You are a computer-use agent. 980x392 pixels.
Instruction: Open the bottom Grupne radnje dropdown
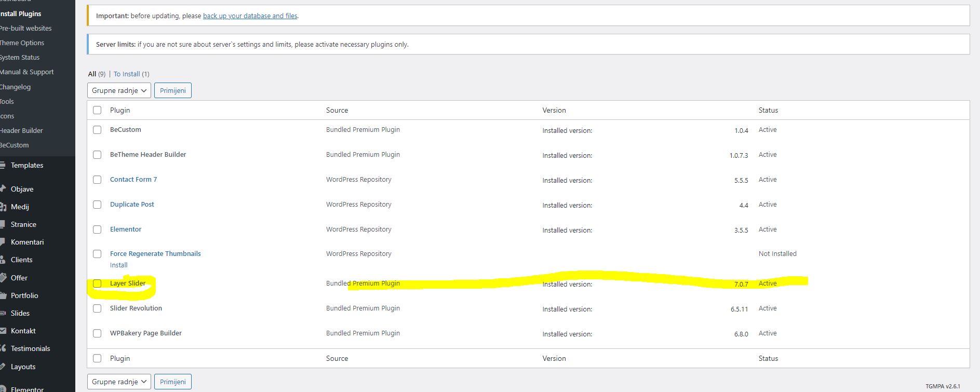pos(119,382)
